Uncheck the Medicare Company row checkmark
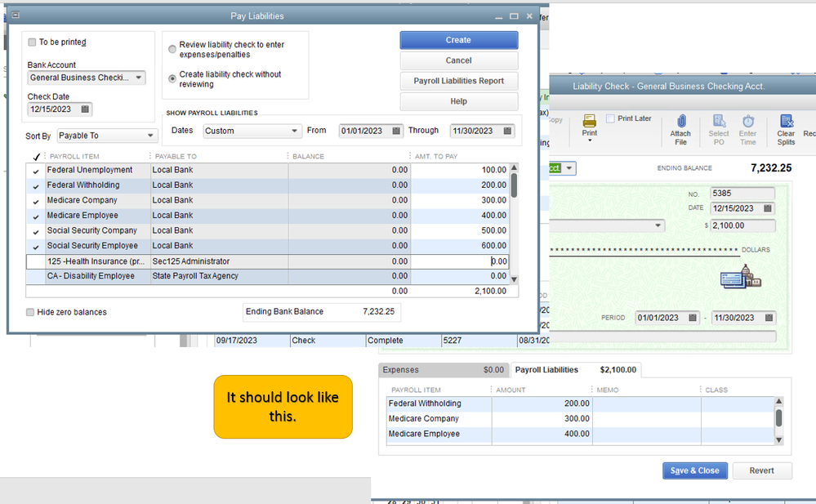This screenshot has height=504, width=816. coord(36,201)
